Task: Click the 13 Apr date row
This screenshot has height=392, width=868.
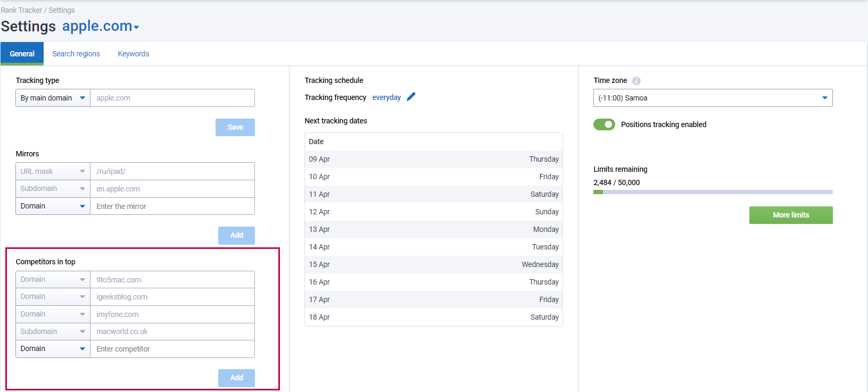Action: (x=434, y=229)
